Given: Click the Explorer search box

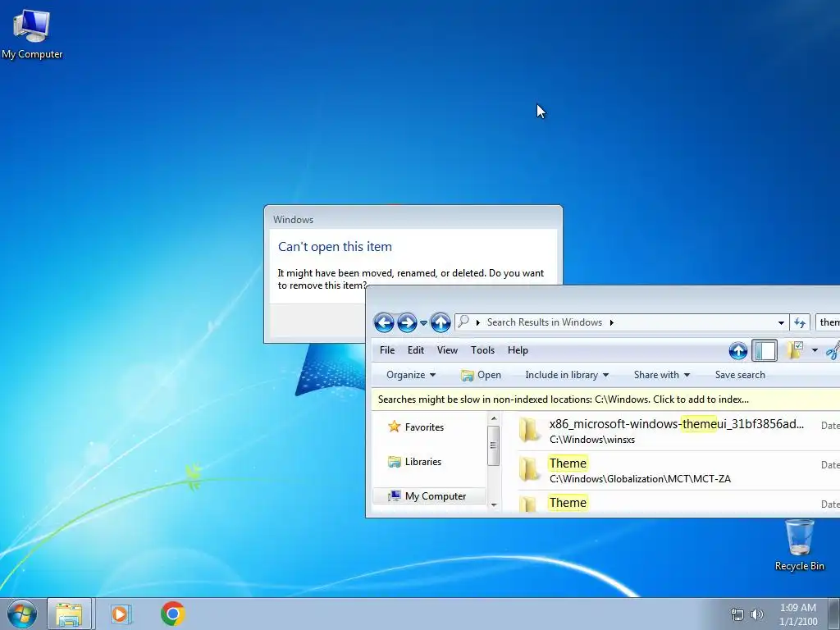Looking at the screenshot, I should (829, 322).
